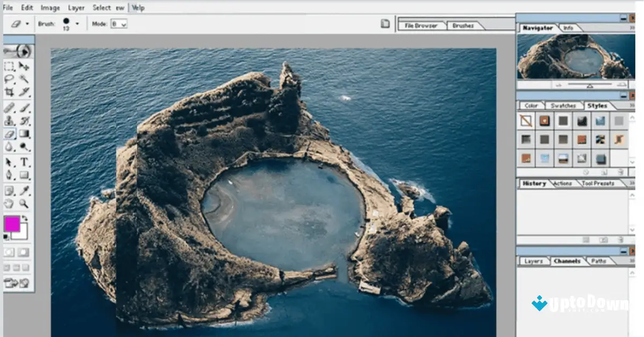The height and width of the screenshot is (337, 644).
Task: Click the magenta foreground color swatch
Action: click(x=12, y=224)
